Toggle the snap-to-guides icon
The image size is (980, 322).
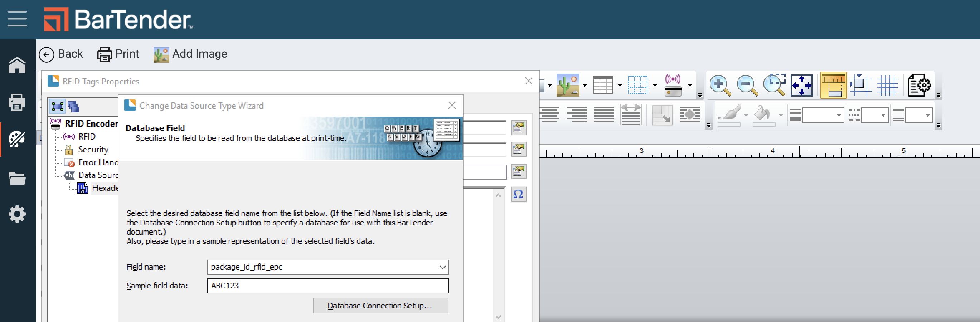(x=860, y=85)
